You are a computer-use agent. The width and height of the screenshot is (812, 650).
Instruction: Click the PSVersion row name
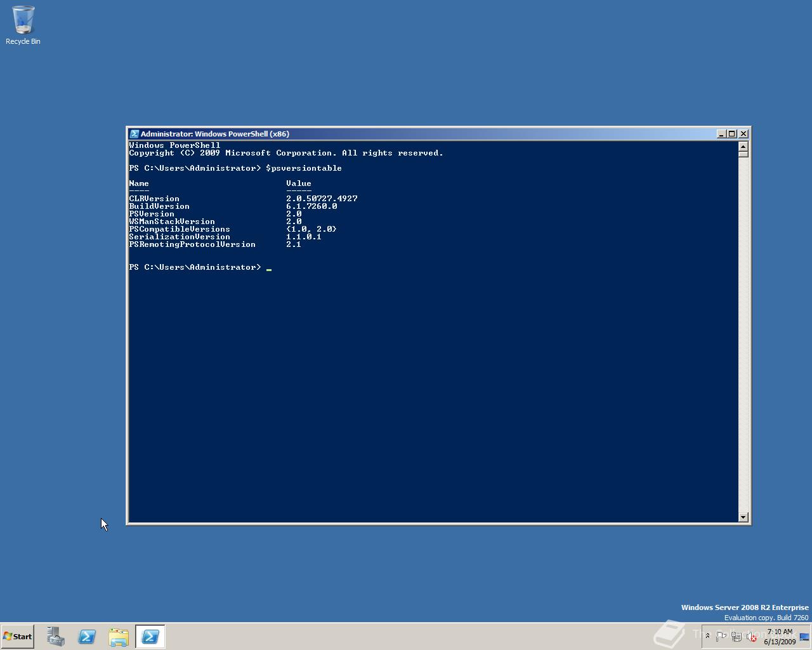click(152, 214)
